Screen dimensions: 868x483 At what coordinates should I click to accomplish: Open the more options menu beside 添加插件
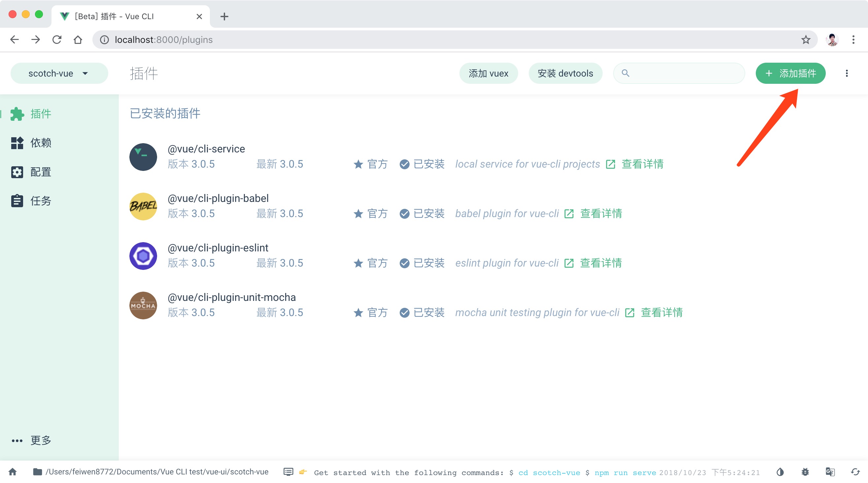pos(847,73)
